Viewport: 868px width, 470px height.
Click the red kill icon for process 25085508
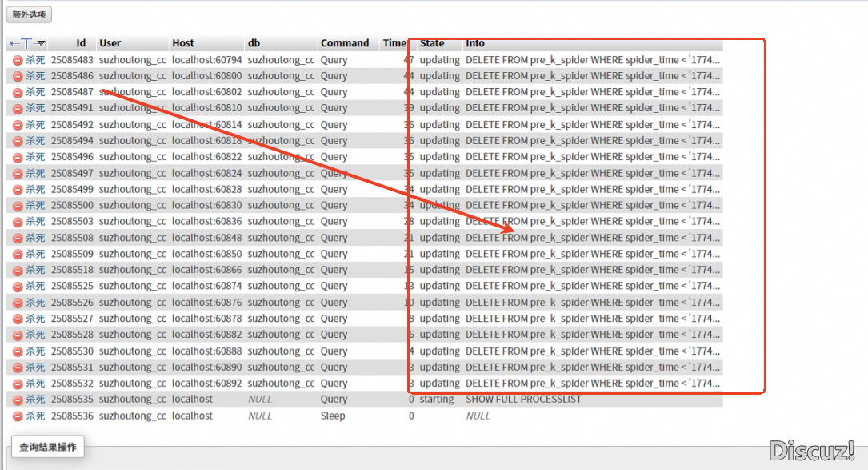click(18, 238)
